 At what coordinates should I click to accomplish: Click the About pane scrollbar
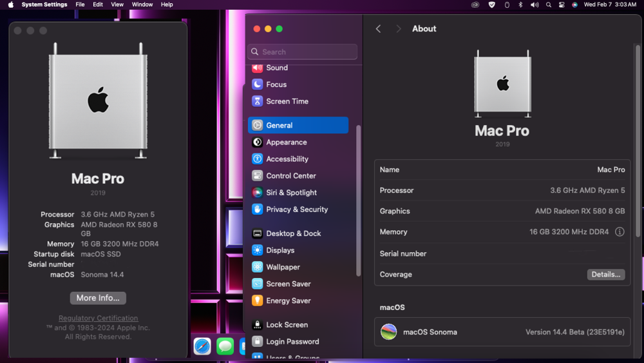[638, 141]
